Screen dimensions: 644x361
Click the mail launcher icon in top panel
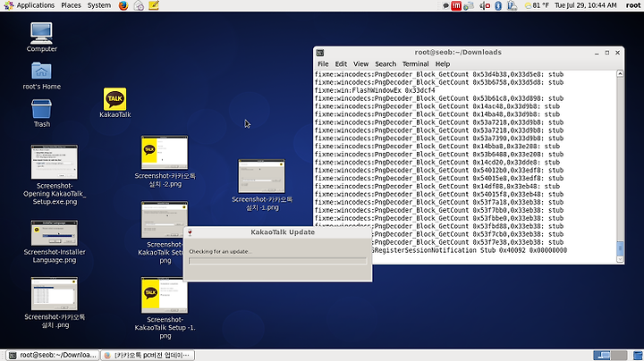click(x=139, y=5)
